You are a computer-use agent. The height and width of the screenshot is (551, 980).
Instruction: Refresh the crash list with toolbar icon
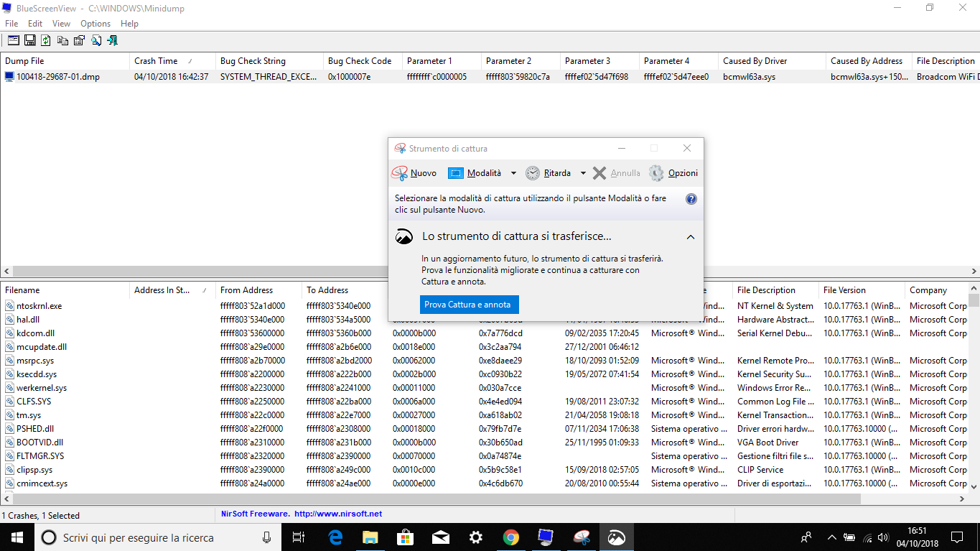click(x=46, y=40)
